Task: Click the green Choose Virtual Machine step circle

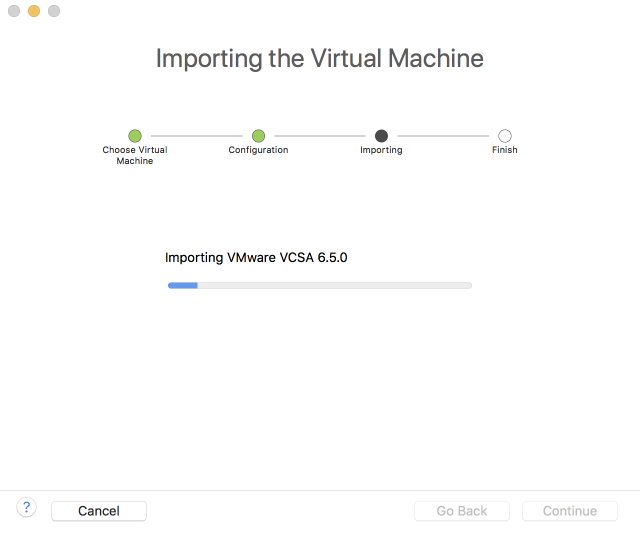Action: tap(135, 136)
